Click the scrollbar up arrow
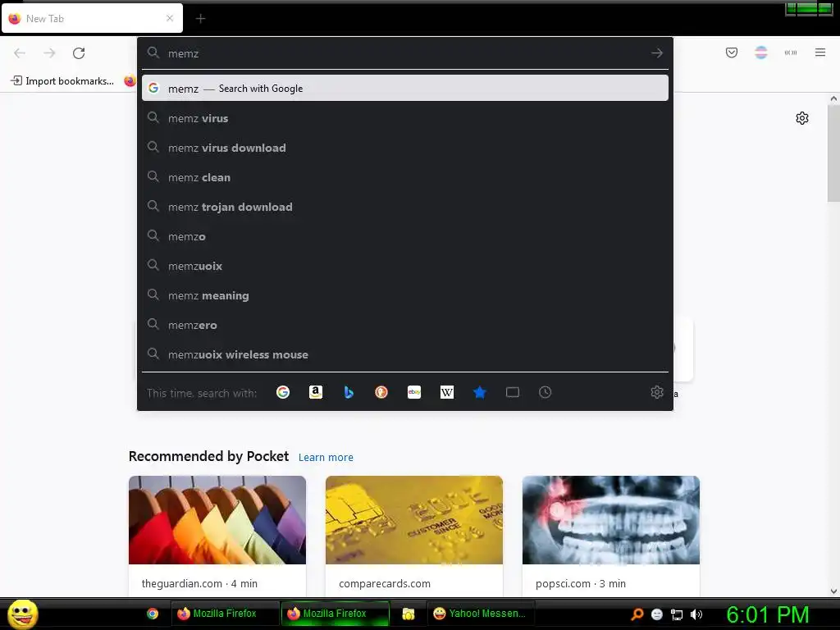 tap(833, 98)
